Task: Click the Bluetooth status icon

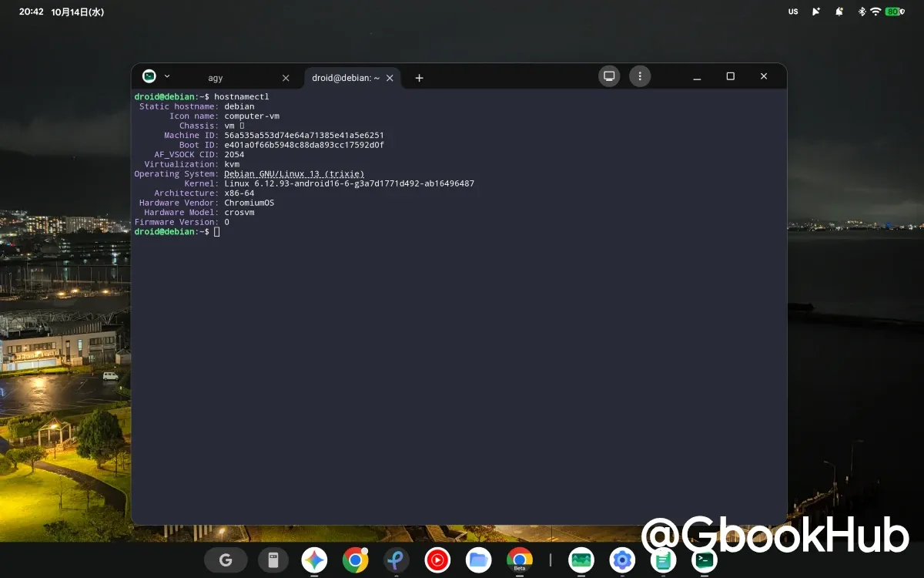Action: 862,12
